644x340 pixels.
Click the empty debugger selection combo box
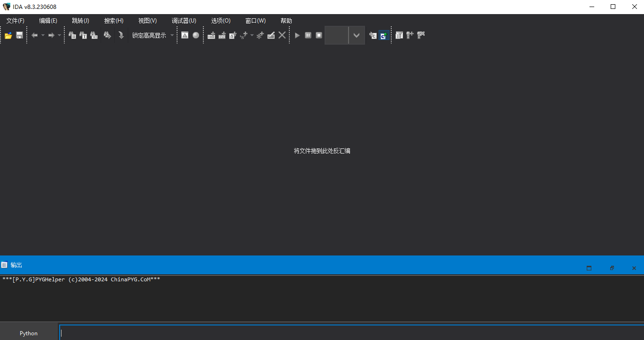pos(336,35)
